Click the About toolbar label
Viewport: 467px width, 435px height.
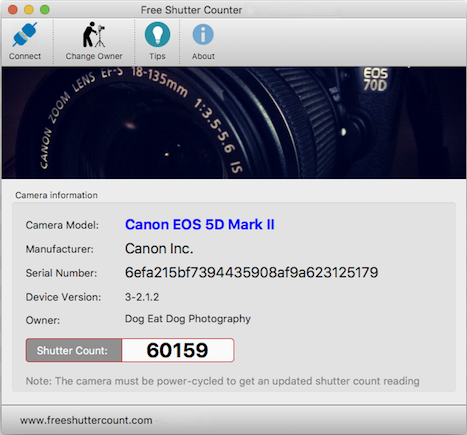point(203,56)
